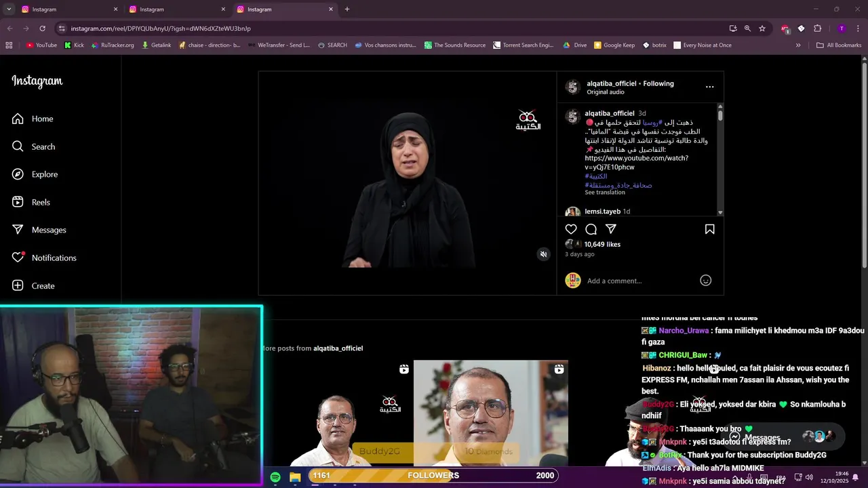Open Spotify from the taskbar
The image size is (868, 488).
[275, 477]
